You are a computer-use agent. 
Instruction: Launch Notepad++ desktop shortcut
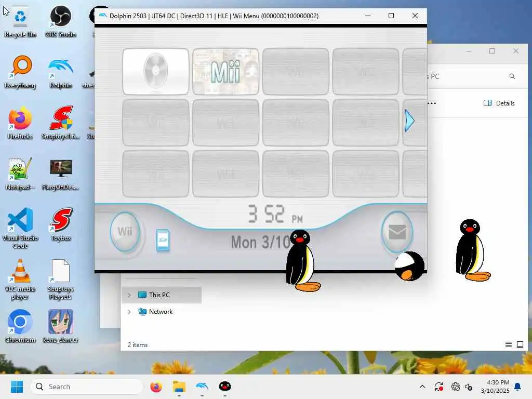[20, 174]
